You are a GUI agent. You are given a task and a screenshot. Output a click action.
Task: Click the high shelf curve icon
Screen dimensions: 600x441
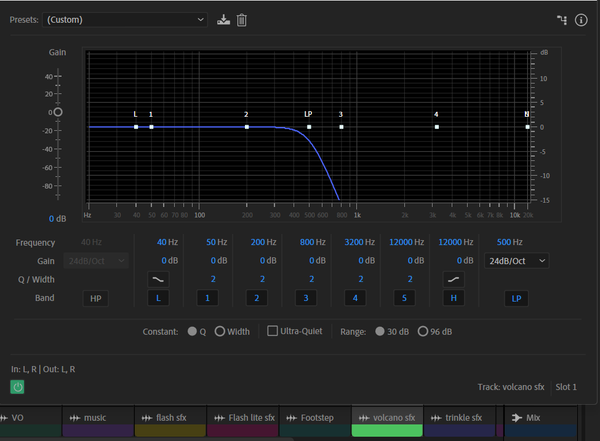click(453, 279)
